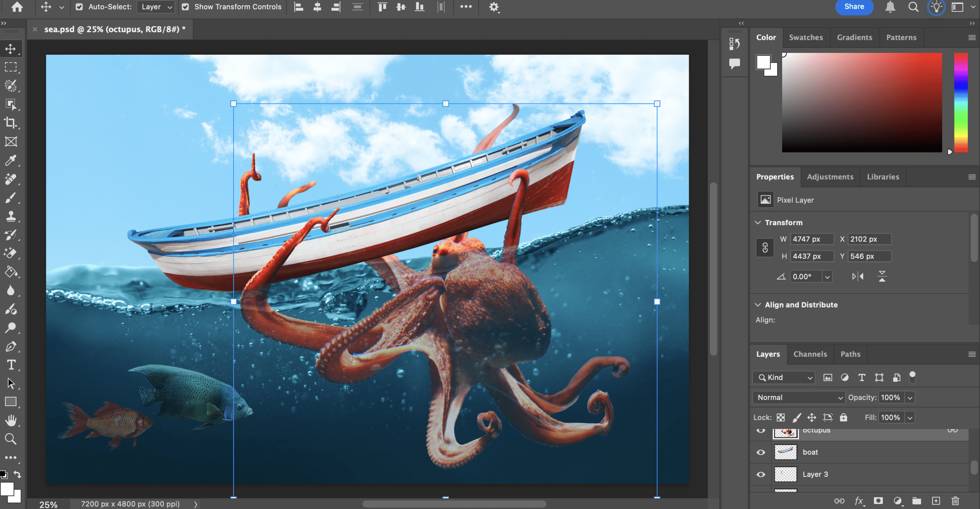The height and width of the screenshot is (509, 980).
Task: Collapse the Transform section
Action: click(x=758, y=223)
